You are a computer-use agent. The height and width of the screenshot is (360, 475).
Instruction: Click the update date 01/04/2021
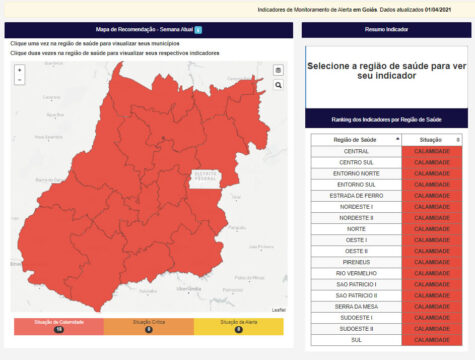tap(438, 10)
